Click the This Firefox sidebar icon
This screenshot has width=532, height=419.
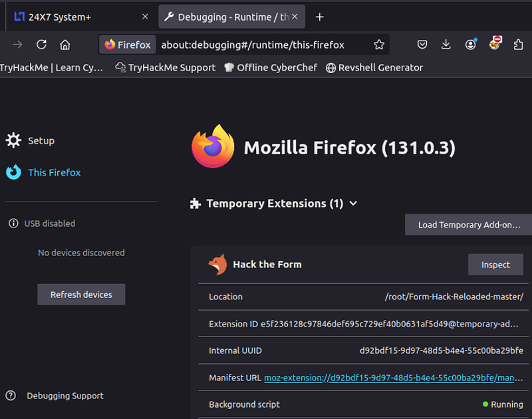click(13, 172)
